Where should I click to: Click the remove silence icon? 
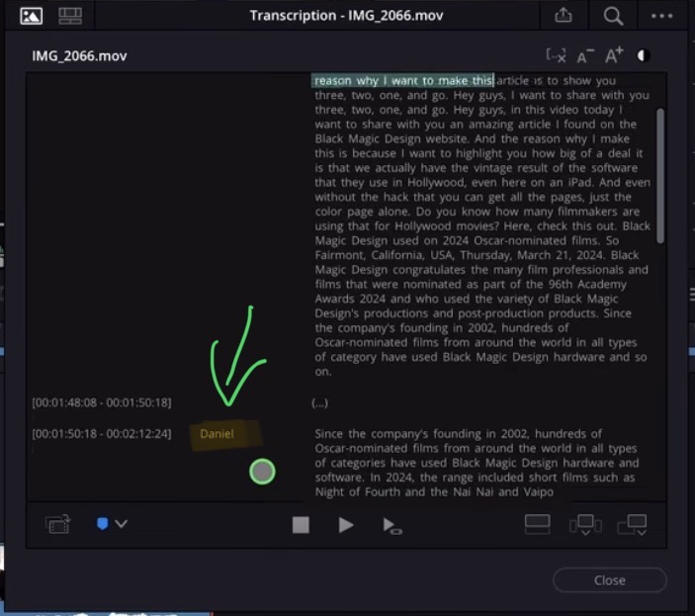[556, 56]
